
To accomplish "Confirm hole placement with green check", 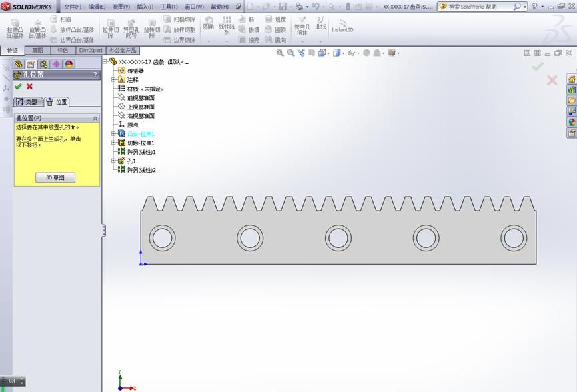I will click(17, 87).
